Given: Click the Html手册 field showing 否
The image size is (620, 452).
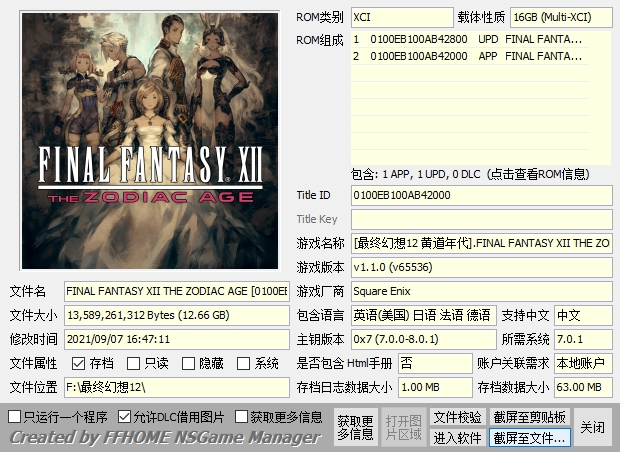Looking at the screenshot, I should [x=435, y=363].
